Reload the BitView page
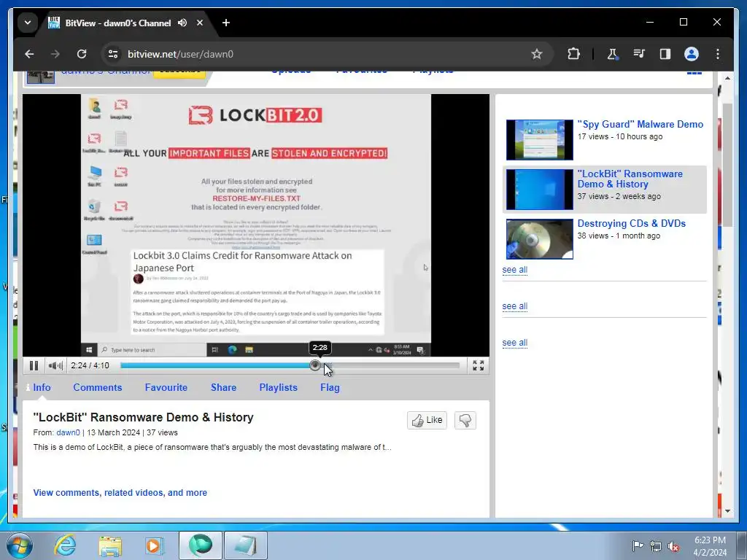747x560 pixels. (x=82, y=54)
